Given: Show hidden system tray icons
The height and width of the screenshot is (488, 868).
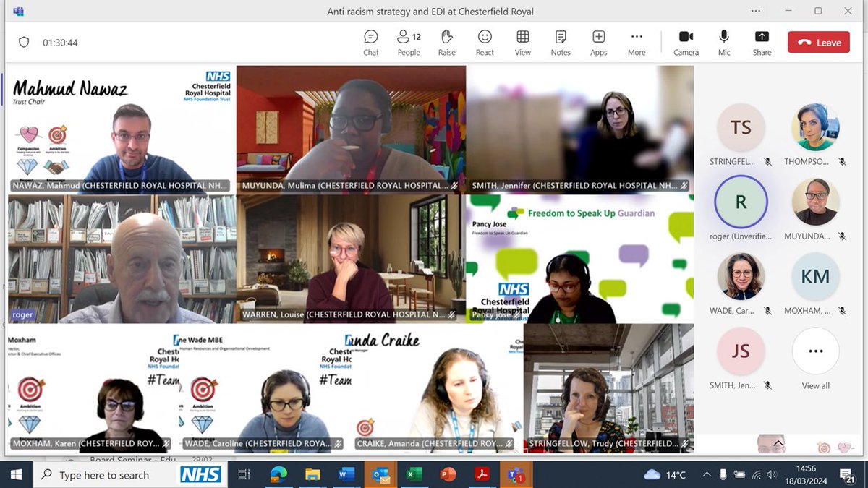Looking at the screenshot, I should [707, 475].
